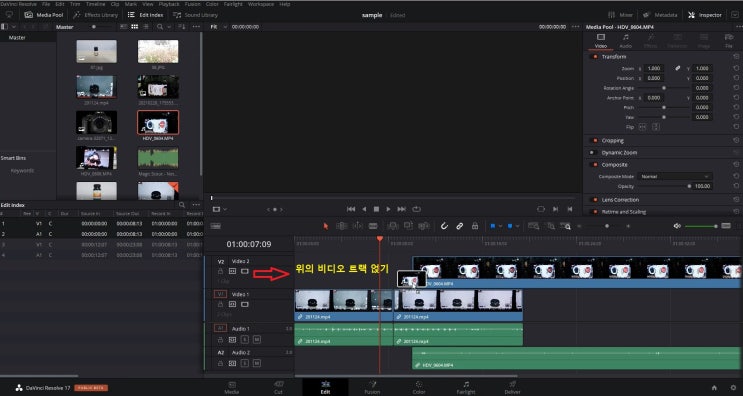Open the flag color dropdown arrow
743x396 pixels.
pos(500,226)
